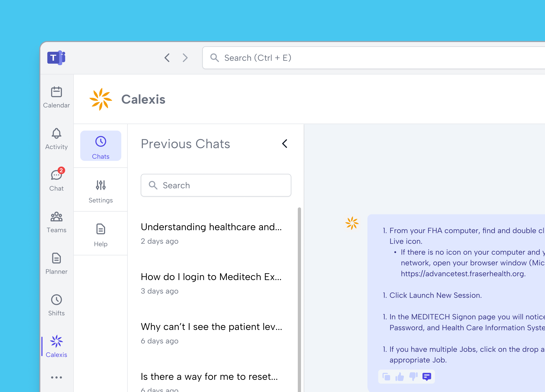Open Shifts in the sidebar
This screenshot has height=392, width=545.
(56, 305)
